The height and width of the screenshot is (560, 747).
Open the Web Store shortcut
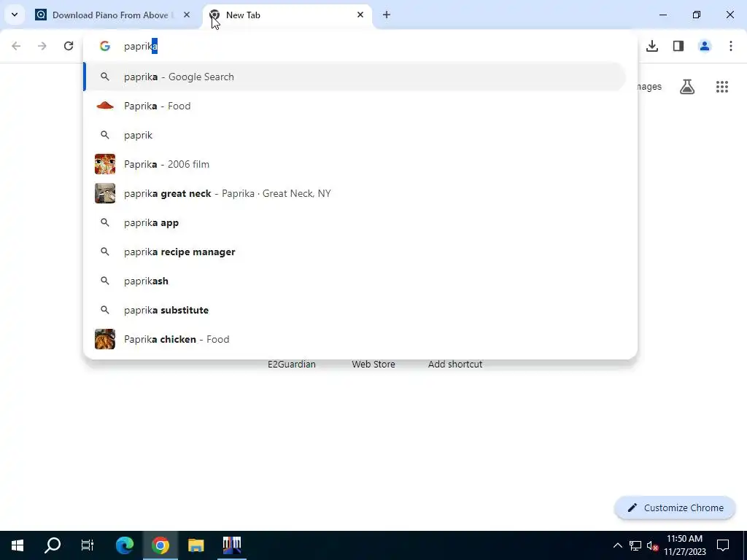[373, 365]
